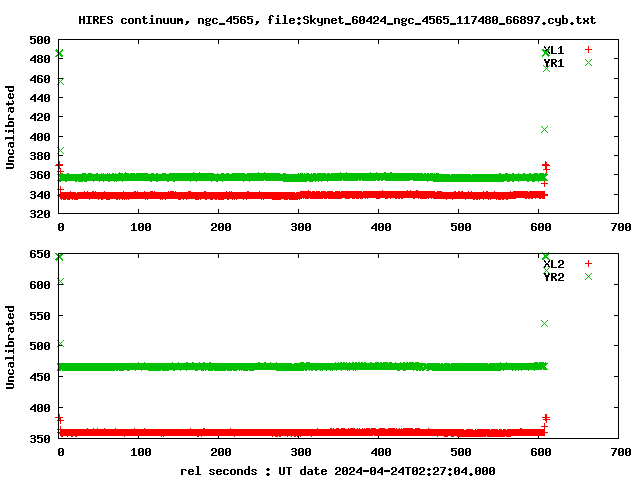This screenshot has height=480, width=640.
Task: Click the 100 x-axis label under upper plot
Action: (x=141, y=227)
